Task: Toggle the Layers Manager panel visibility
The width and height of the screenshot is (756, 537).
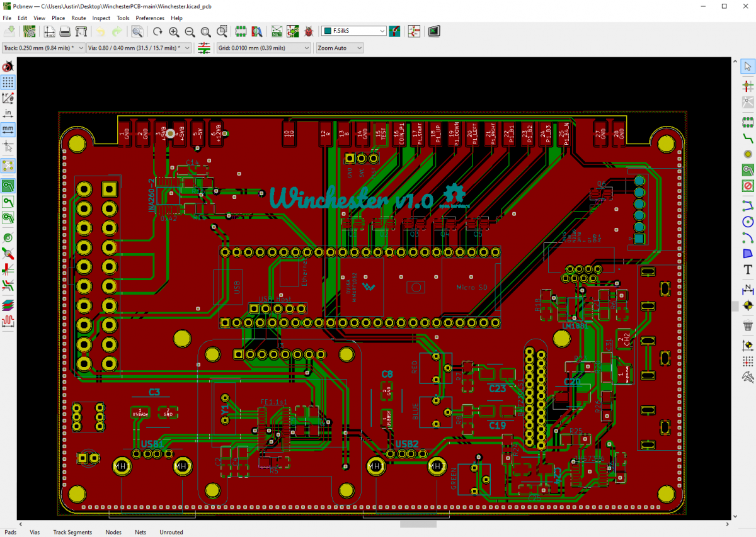Action: (8, 305)
